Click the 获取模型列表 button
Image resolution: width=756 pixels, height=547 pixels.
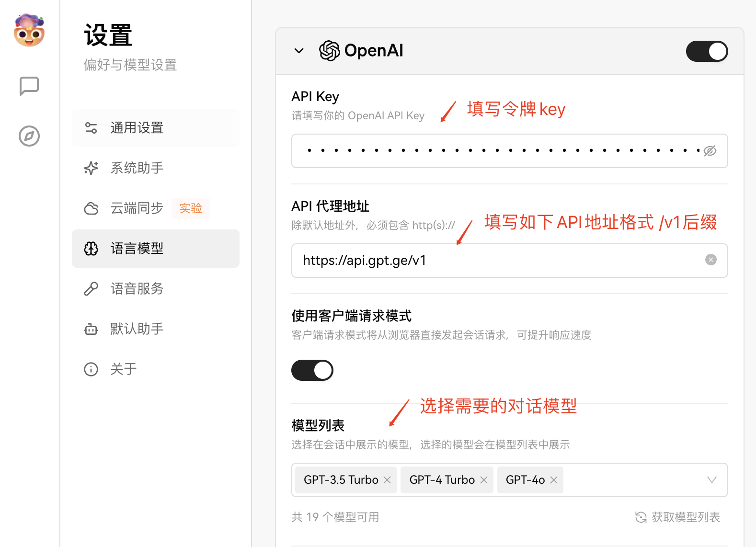click(678, 517)
